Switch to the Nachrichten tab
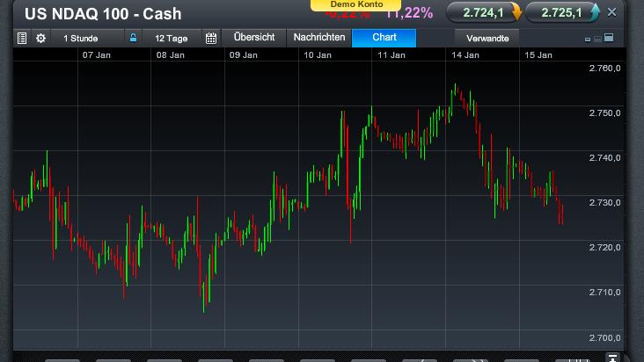 coord(319,38)
